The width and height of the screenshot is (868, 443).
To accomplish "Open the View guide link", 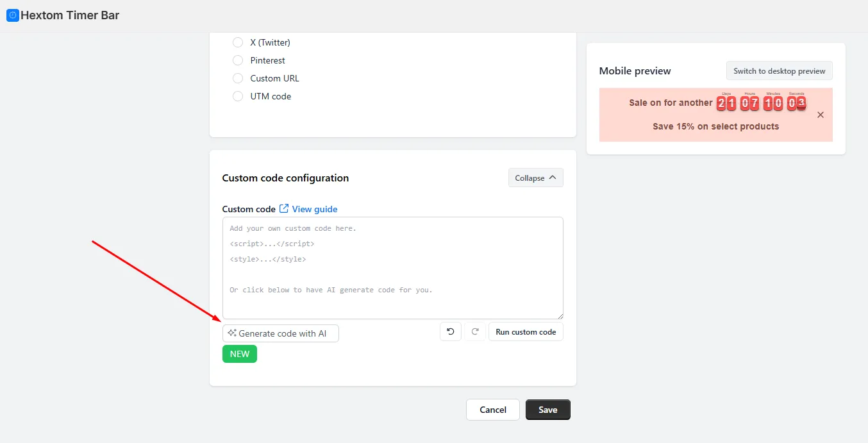I will (314, 209).
